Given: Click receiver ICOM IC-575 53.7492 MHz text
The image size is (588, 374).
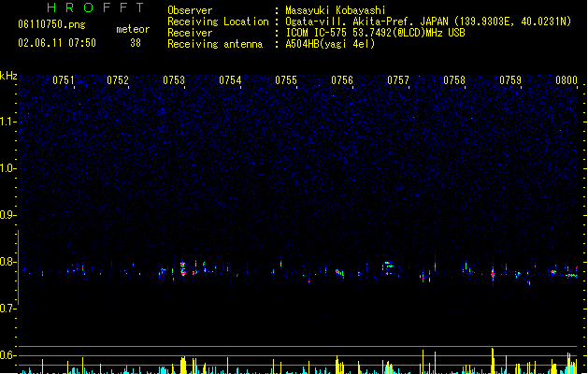Looking at the screenshot, I should tap(376, 33).
